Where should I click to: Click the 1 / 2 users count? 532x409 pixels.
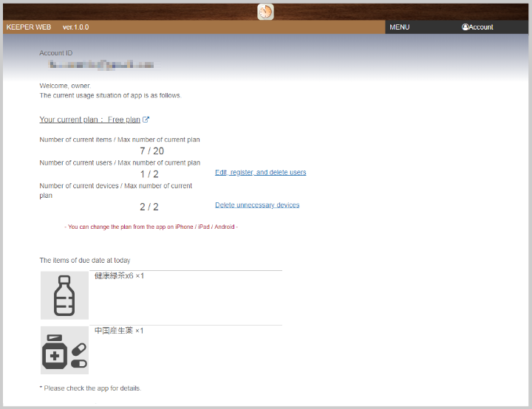click(149, 174)
